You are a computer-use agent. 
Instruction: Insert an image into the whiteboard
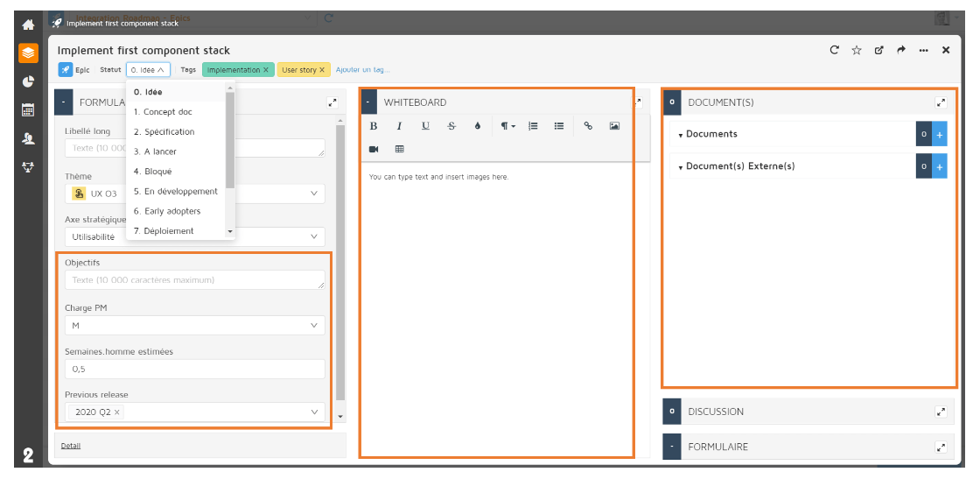[614, 126]
